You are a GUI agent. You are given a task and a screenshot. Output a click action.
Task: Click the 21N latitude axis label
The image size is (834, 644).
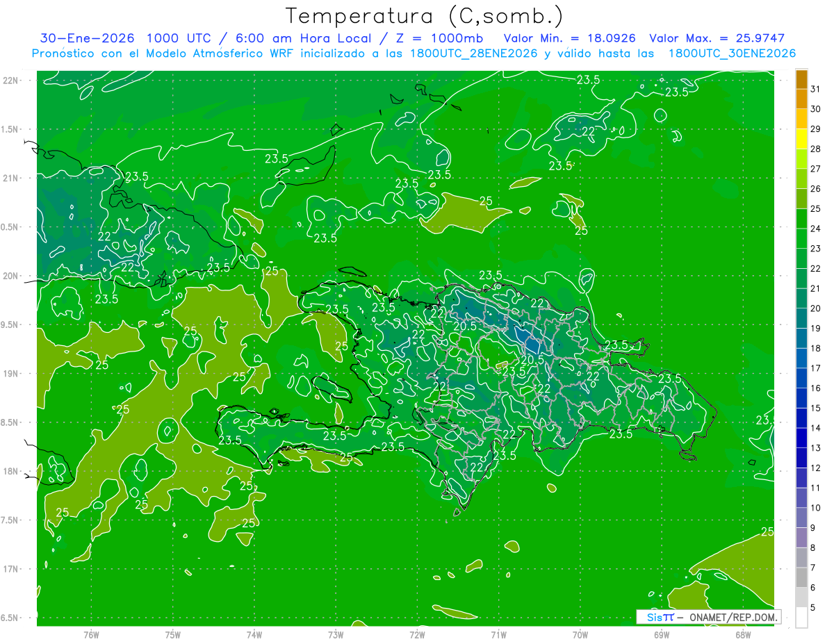pyautogui.click(x=10, y=178)
